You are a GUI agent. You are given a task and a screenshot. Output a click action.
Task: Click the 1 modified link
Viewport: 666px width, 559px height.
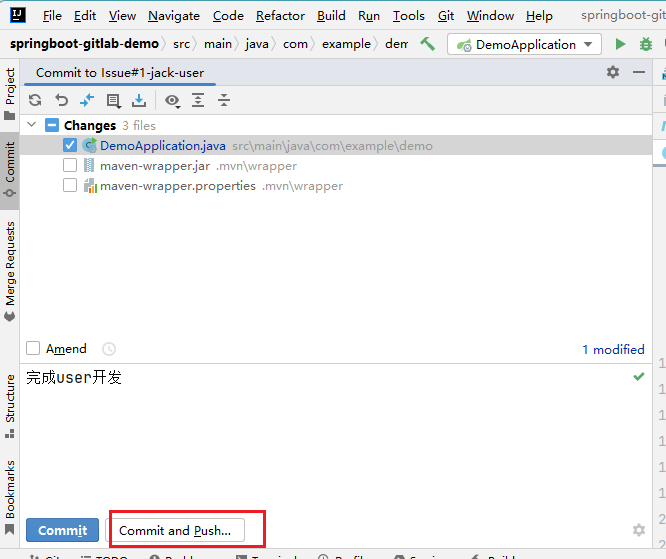613,350
